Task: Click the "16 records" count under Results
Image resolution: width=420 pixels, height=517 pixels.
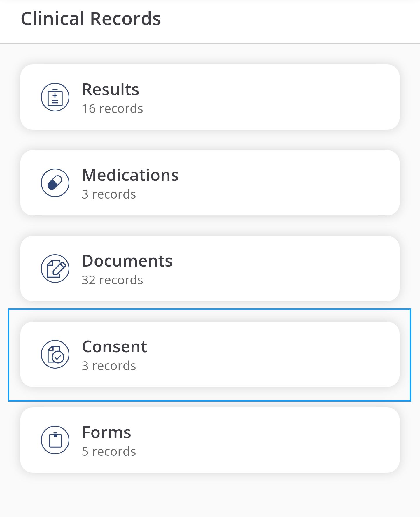Action: (x=112, y=109)
